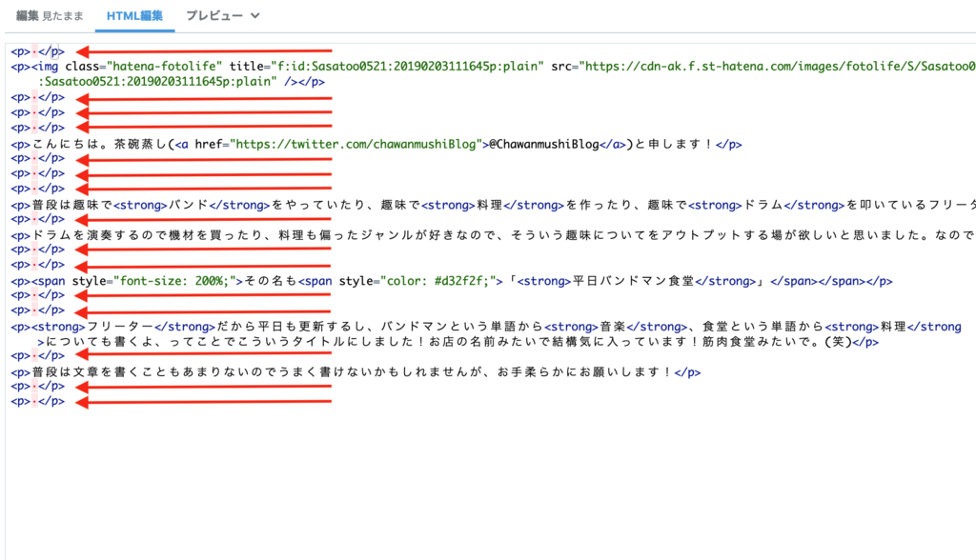Click the img class="hatena-fotolife" code line
This screenshot has height=560, width=976.
pos(493,67)
